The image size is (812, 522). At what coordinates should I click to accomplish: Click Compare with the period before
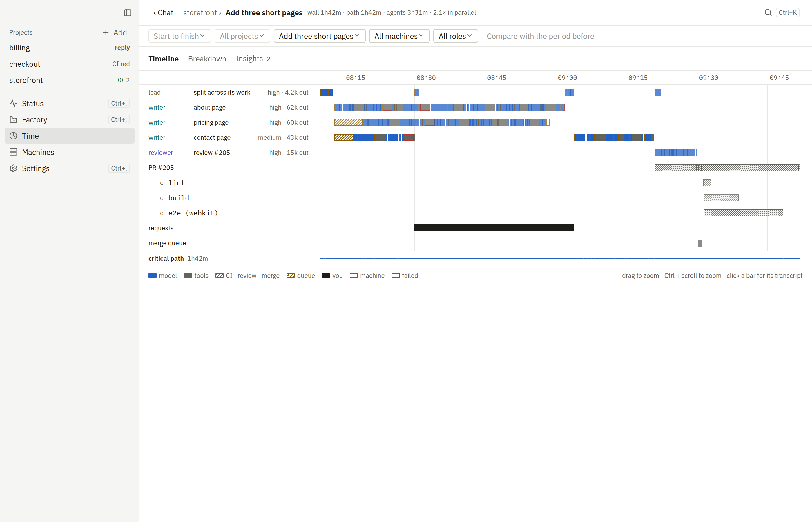(x=540, y=36)
